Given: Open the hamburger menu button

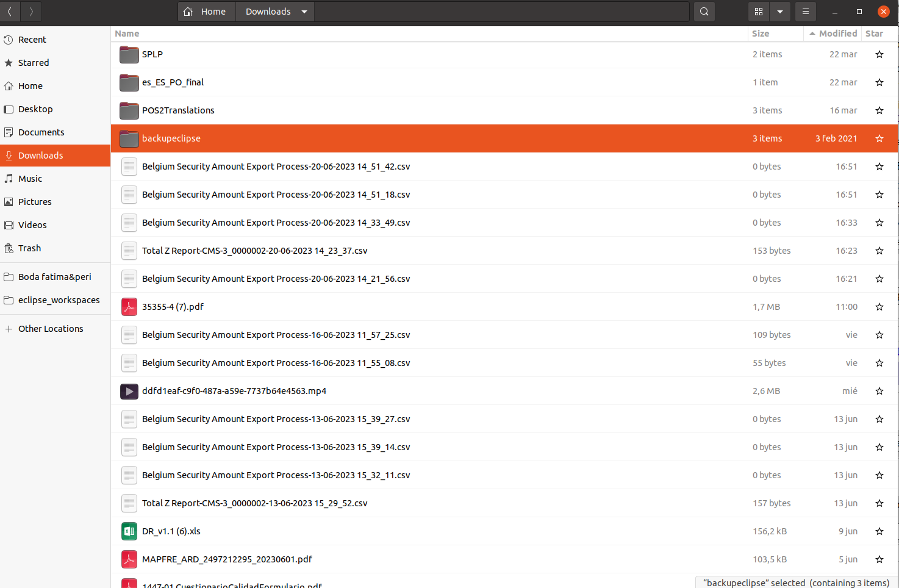Looking at the screenshot, I should (x=805, y=12).
